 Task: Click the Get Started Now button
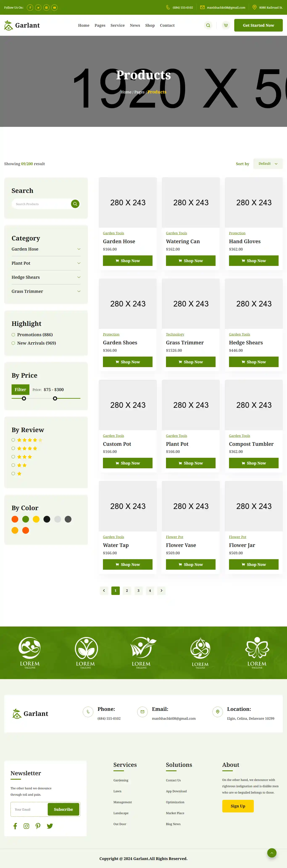coord(258,25)
